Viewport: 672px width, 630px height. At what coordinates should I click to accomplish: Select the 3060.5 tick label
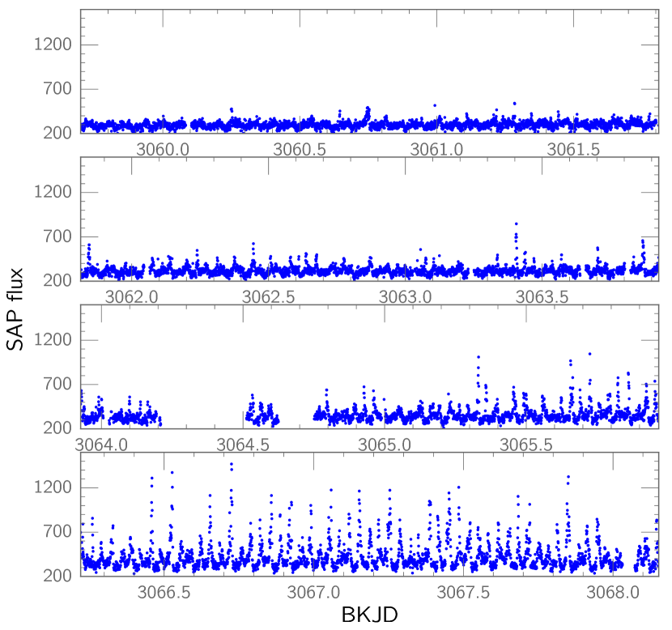click(x=300, y=150)
